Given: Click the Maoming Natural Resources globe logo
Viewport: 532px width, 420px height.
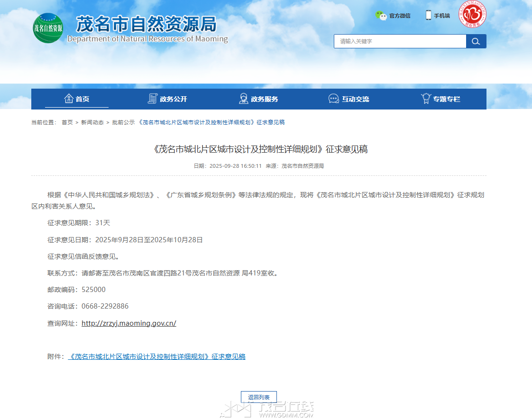Looking at the screenshot, I should pos(48,28).
